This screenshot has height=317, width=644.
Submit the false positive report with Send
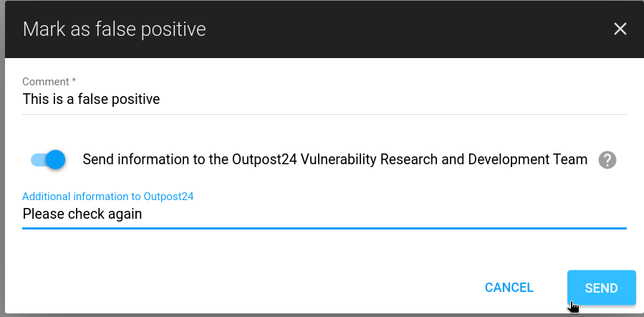pos(601,288)
